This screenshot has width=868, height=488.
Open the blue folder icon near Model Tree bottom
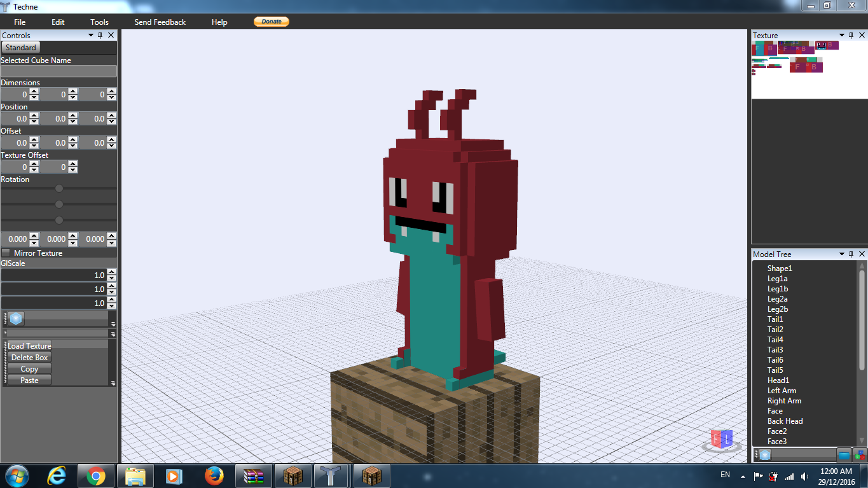(843, 454)
